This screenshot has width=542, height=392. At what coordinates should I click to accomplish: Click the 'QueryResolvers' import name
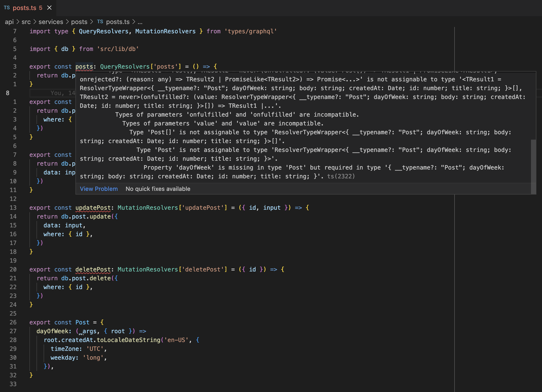click(x=104, y=31)
